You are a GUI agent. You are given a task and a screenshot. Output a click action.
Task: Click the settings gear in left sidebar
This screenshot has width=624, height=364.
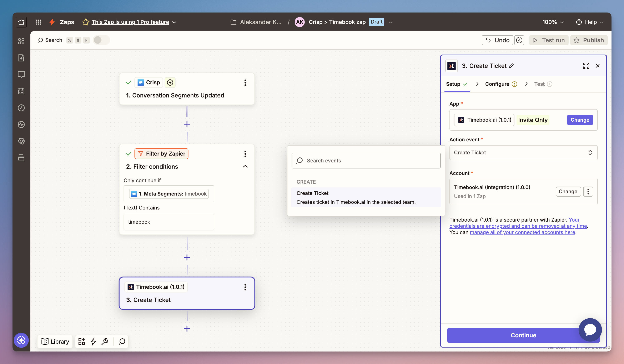coord(21,141)
